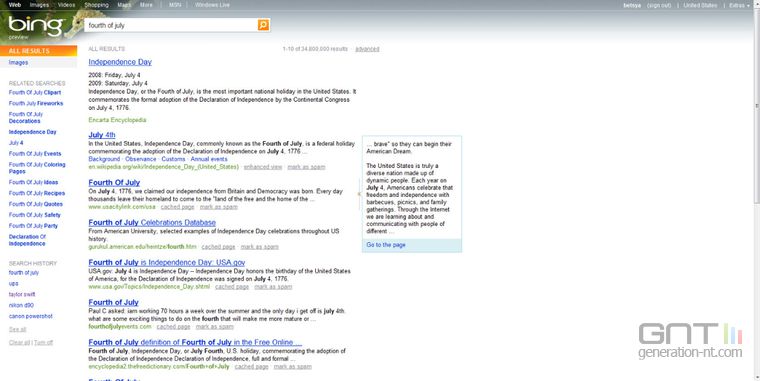Open the Fourth of July fourthofjulyevents.com result
The height and width of the screenshot is (381, 760).
click(113, 302)
